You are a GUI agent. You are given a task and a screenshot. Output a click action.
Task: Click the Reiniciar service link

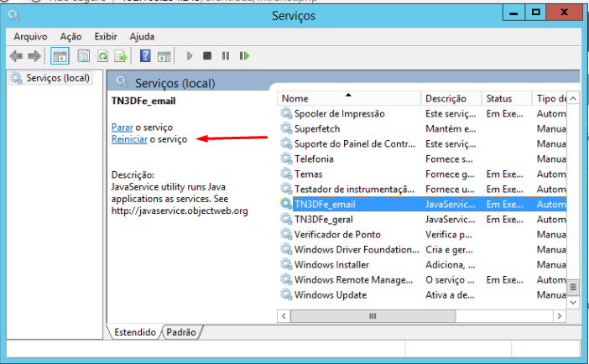click(x=129, y=139)
